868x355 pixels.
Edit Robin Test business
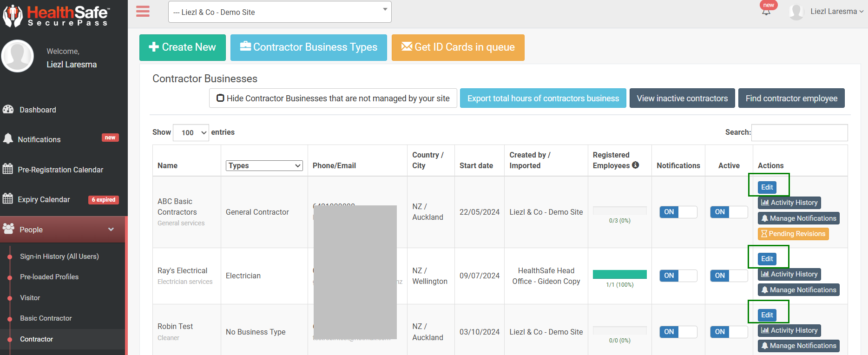point(767,315)
